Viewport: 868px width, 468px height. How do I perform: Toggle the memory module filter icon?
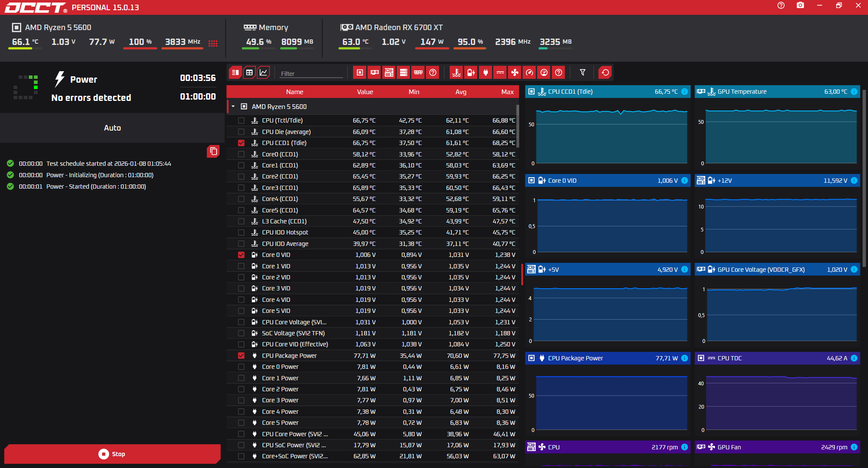(x=418, y=72)
